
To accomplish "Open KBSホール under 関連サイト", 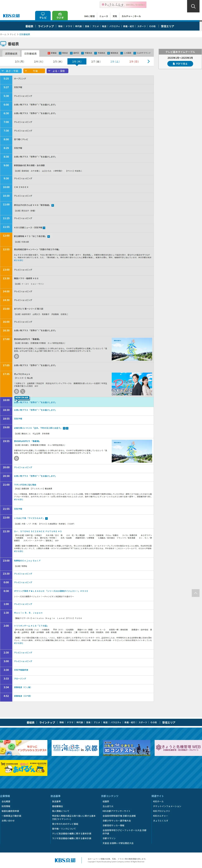I will tap(158, 802).
